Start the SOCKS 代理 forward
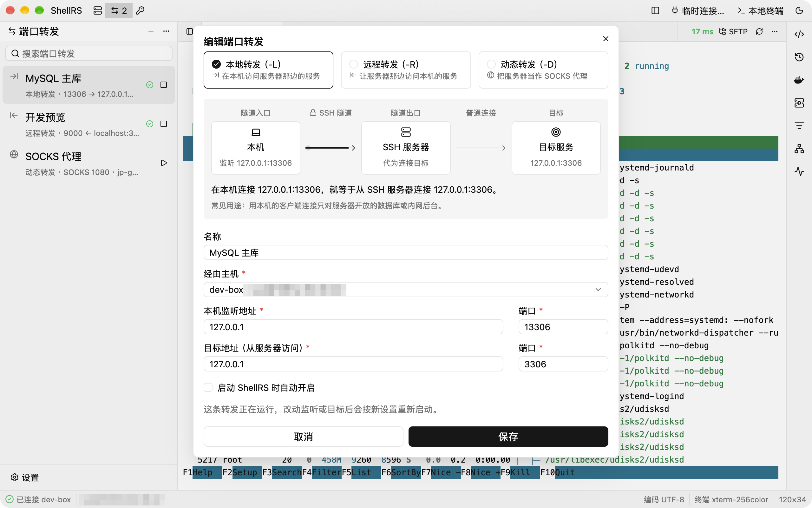 164,163
